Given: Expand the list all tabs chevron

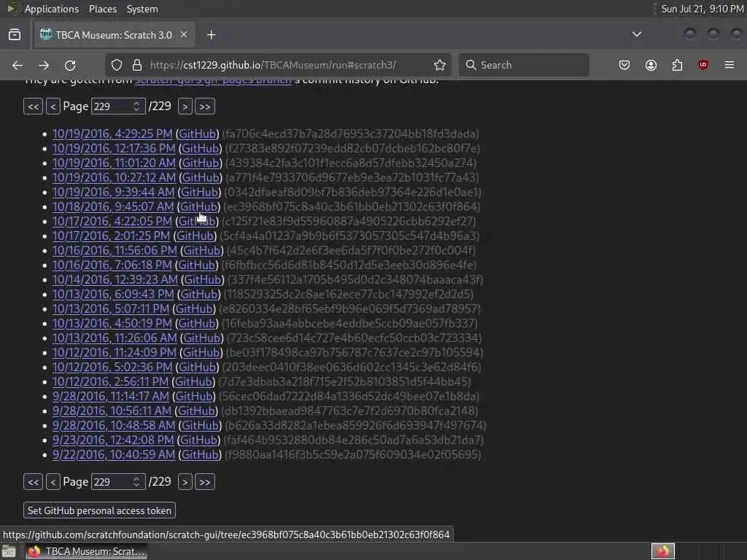Looking at the screenshot, I should (636, 34).
